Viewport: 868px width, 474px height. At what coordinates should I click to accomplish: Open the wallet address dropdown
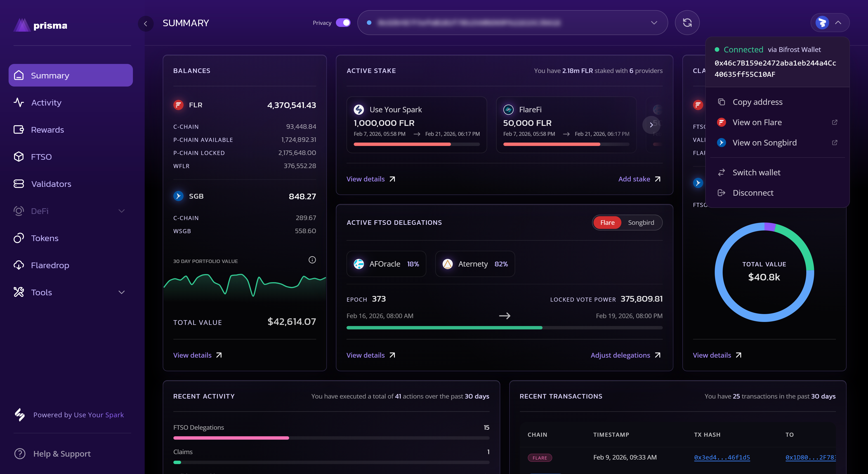click(654, 23)
